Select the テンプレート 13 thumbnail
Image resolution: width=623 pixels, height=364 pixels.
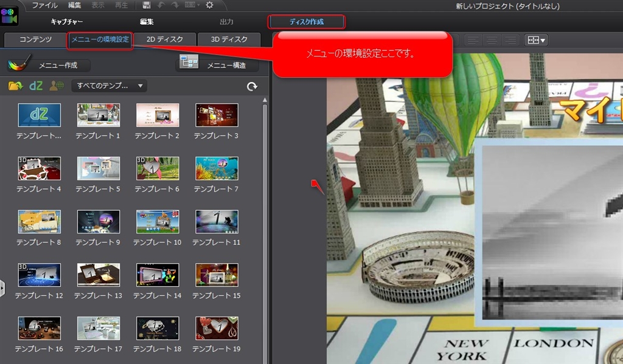click(98, 275)
